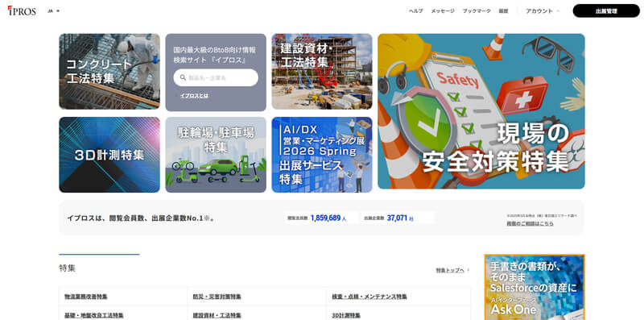Open the 現場の安全対策特集 large banner
This screenshot has height=320, width=644.
(481, 111)
